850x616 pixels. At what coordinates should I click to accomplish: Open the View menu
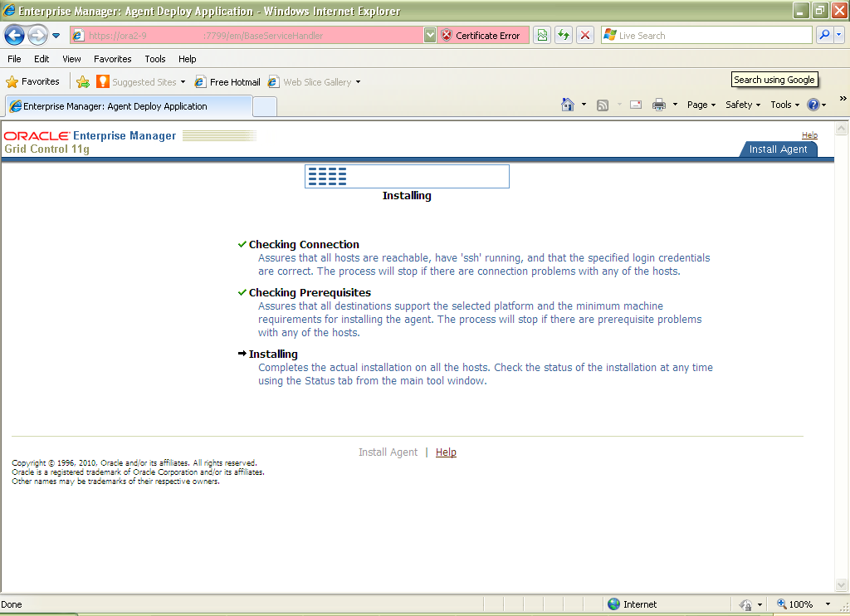[71, 59]
